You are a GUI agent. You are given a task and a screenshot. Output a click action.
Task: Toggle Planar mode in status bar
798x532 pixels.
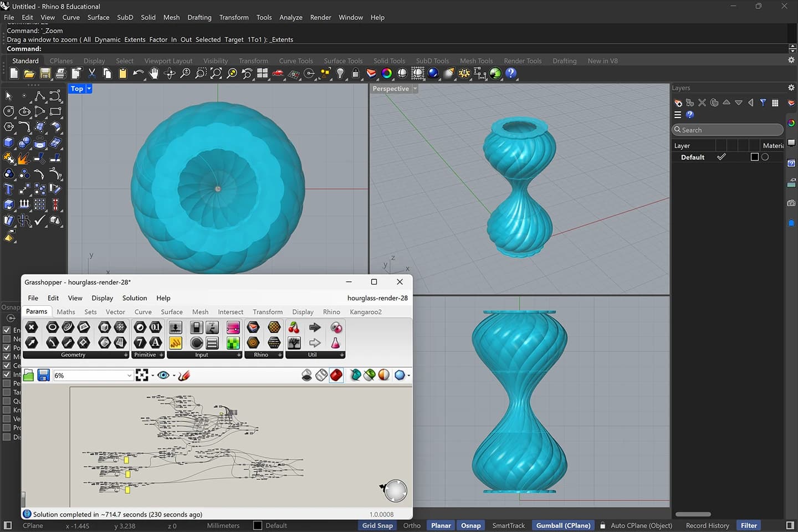point(441,525)
